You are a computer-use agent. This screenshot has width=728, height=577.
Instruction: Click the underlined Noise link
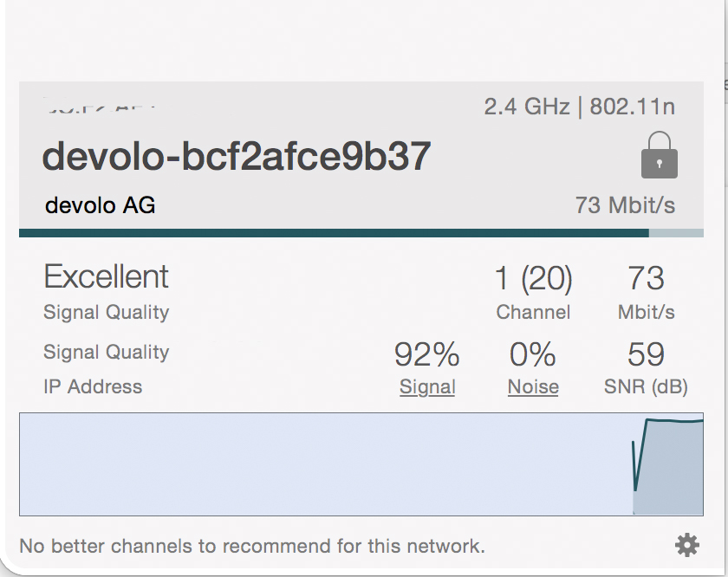click(533, 387)
